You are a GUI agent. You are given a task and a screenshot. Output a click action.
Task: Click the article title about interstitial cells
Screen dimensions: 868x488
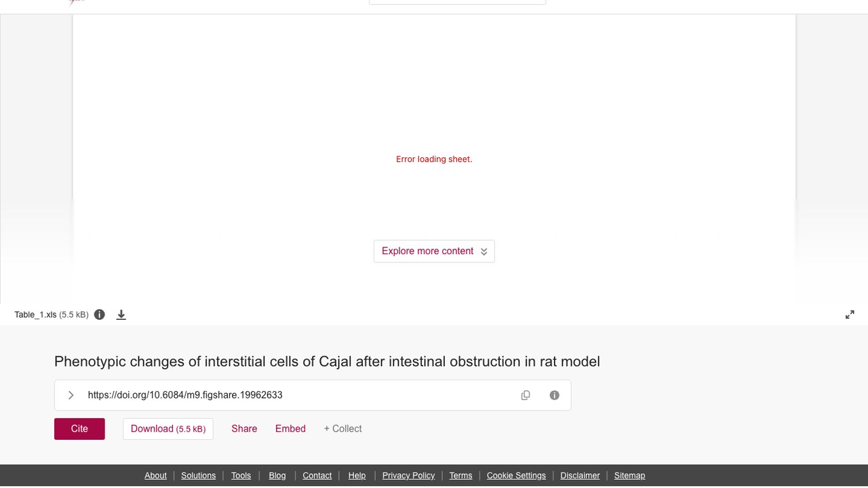click(327, 362)
